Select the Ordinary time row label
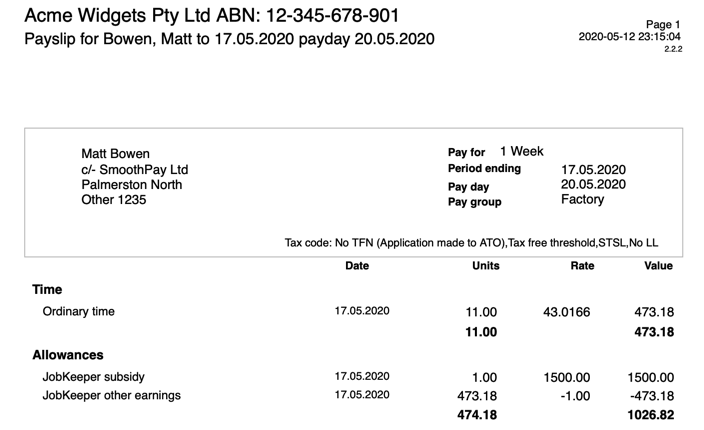The image size is (704, 430). tap(79, 312)
